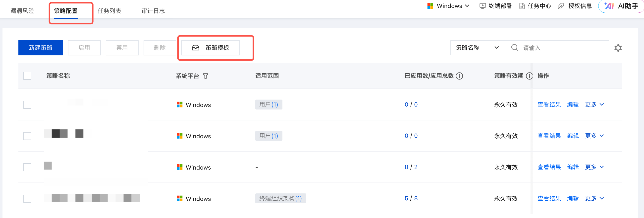Click the 请输入 search input field
The height and width of the screenshot is (218, 644).
[562, 48]
